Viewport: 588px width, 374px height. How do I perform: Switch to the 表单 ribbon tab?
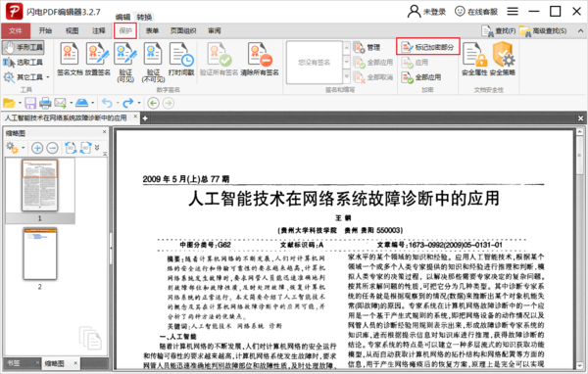(152, 30)
